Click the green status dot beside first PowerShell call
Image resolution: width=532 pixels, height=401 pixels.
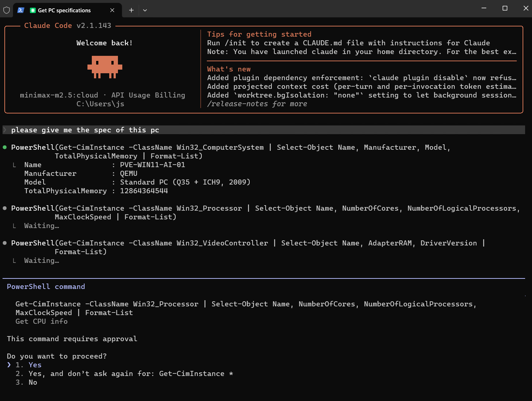(x=5, y=147)
